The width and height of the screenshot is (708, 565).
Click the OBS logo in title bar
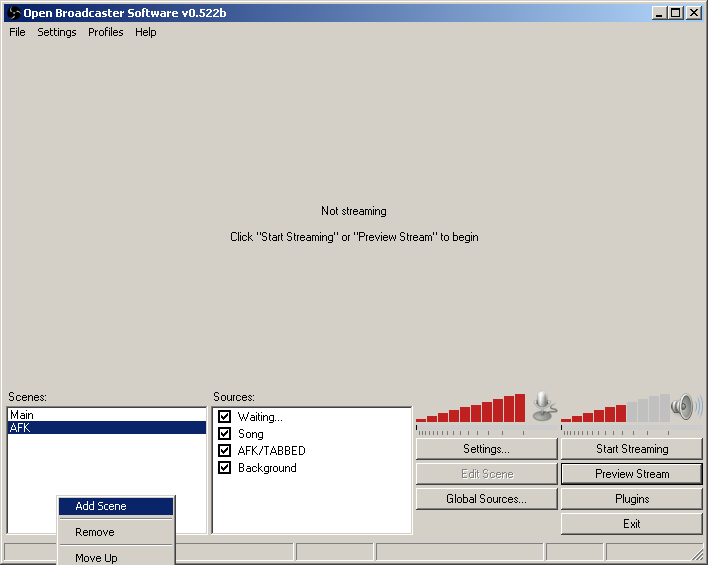pos(14,13)
